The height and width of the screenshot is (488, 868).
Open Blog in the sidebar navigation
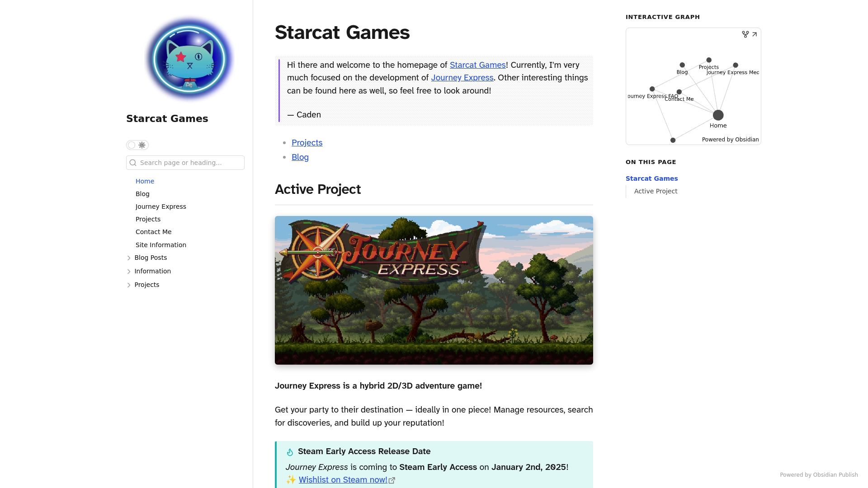click(x=142, y=194)
